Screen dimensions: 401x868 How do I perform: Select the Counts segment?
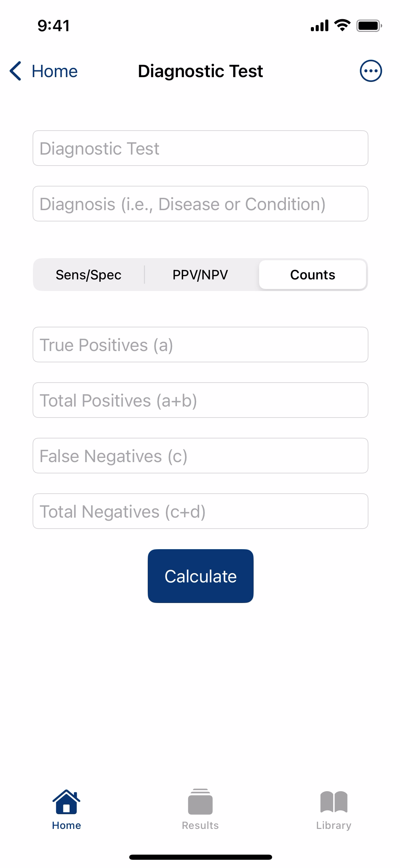coord(313,275)
